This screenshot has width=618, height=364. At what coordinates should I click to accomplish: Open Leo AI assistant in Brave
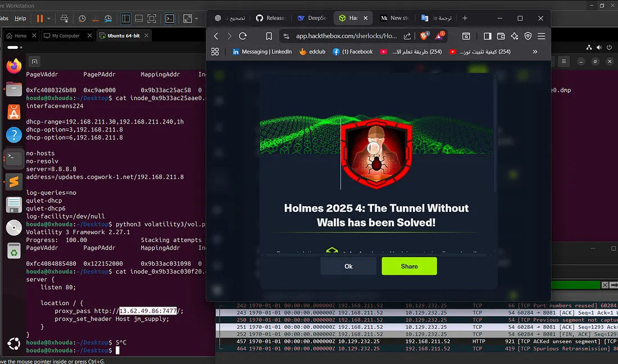click(x=514, y=36)
